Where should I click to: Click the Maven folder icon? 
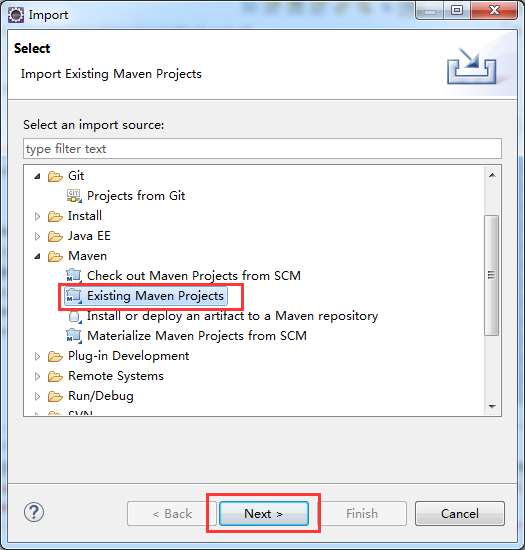[55, 256]
